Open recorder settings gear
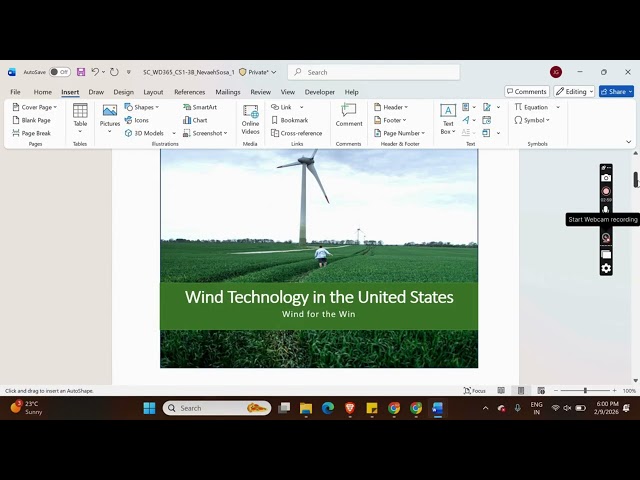640x480 pixels. (606, 268)
